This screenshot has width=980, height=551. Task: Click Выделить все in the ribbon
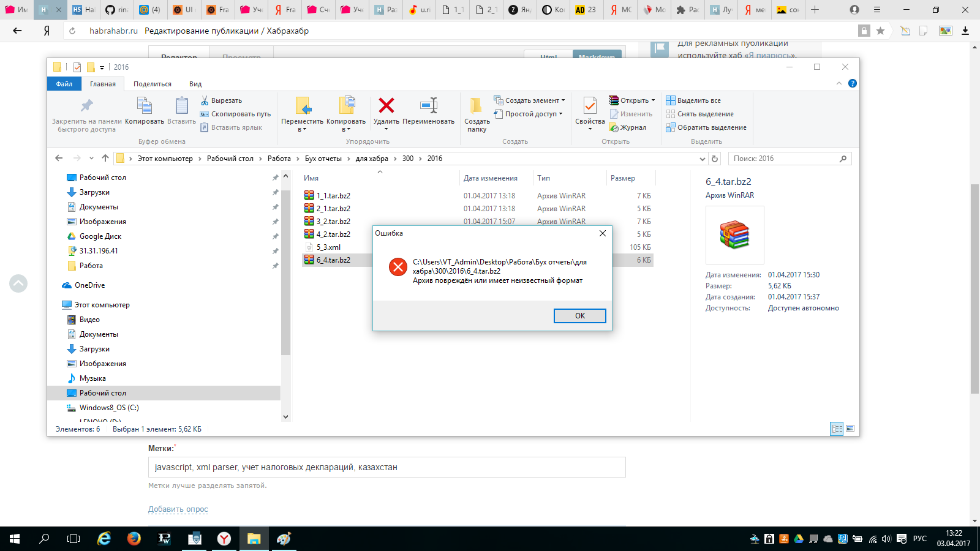(x=693, y=100)
